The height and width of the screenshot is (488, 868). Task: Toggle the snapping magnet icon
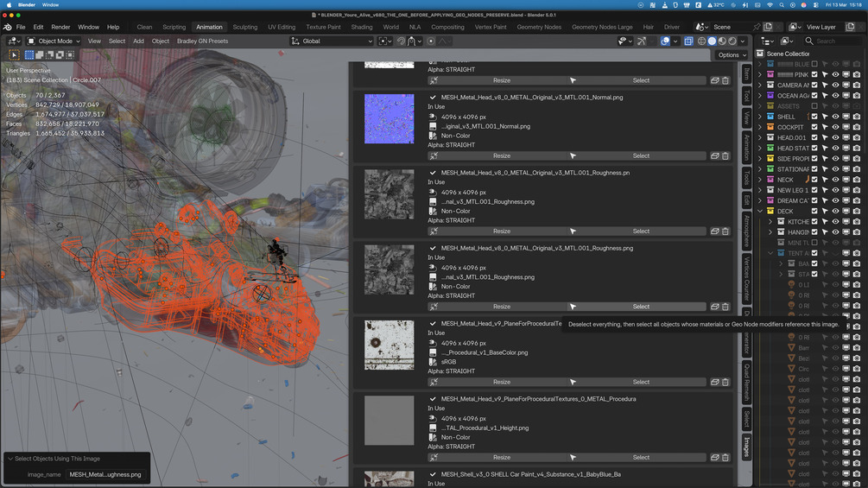click(x=402, y=41)
